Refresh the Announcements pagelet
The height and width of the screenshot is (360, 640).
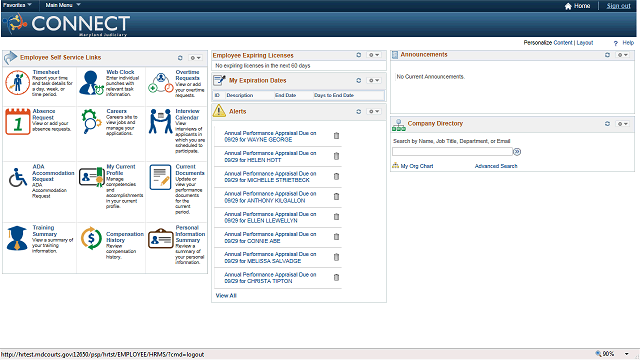pos(607,55)
